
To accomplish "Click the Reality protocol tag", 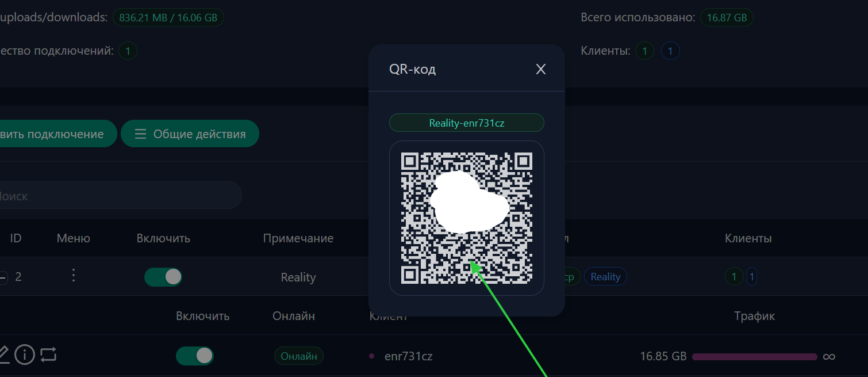I will coord(605,277).
